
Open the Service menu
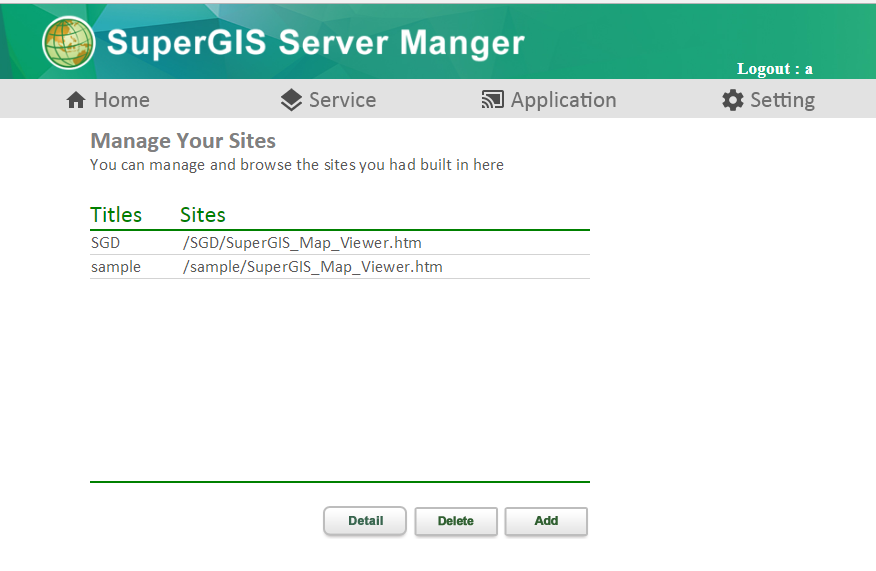tap(328, 100)
